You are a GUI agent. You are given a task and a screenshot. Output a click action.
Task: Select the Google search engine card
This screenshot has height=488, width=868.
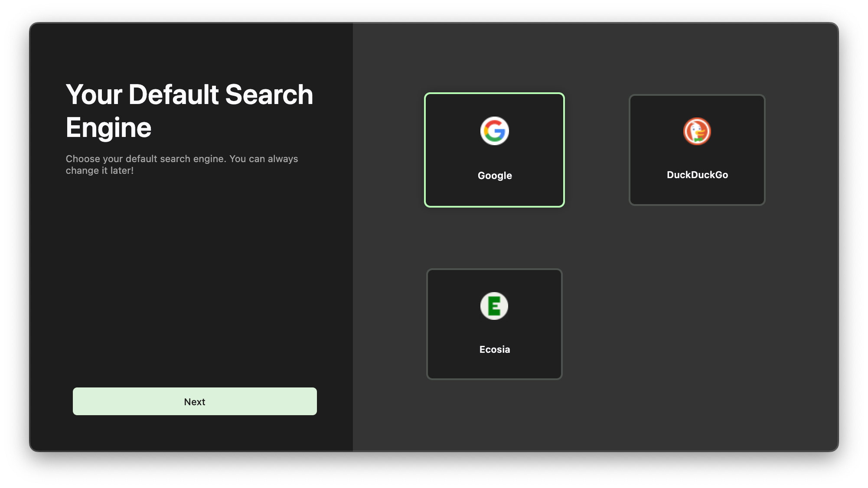494,150
